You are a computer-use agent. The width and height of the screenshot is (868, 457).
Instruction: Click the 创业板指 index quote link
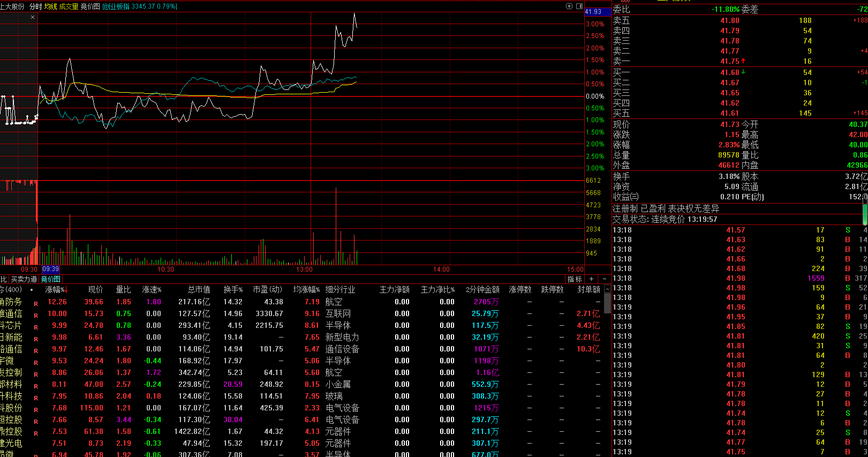tap(140, 6)
